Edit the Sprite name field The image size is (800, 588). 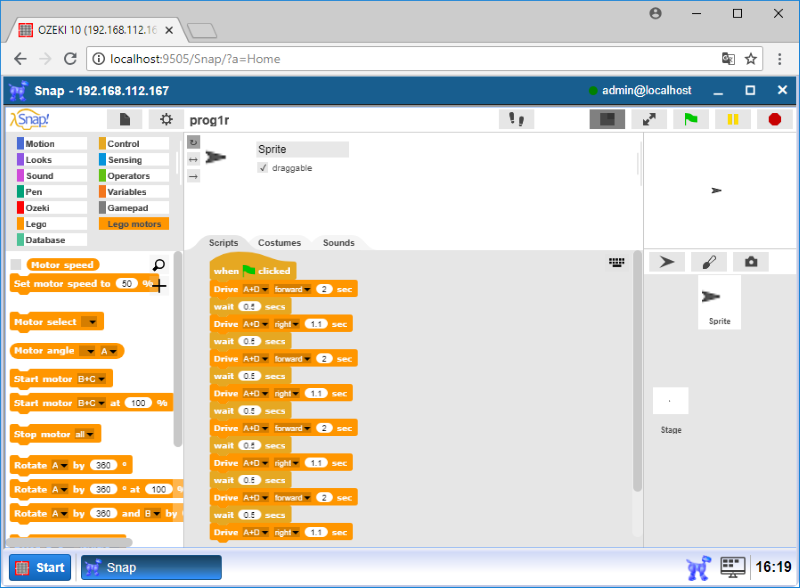coord(303,149)
